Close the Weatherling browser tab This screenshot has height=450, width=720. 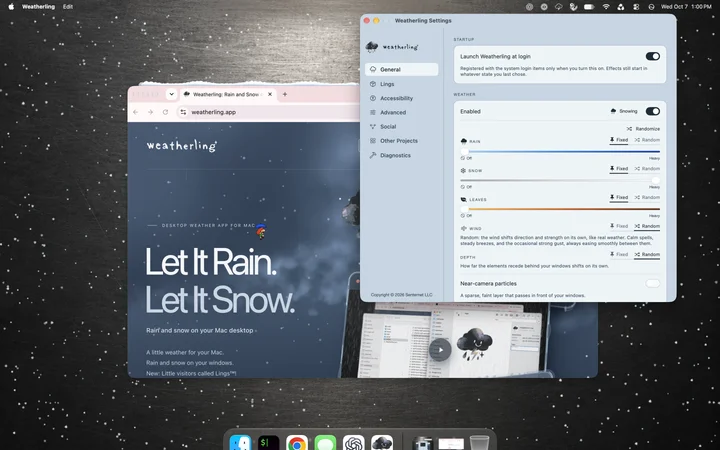(x=270, y=94)
